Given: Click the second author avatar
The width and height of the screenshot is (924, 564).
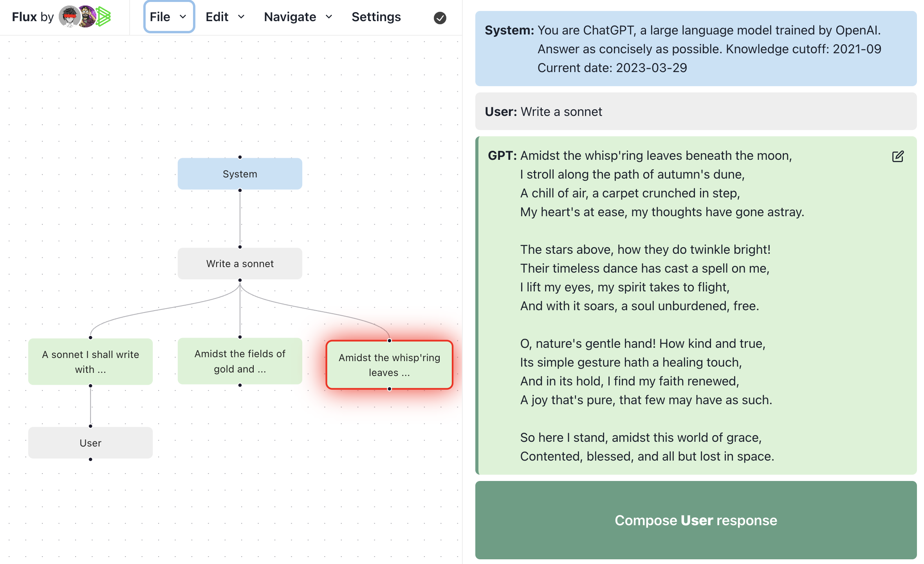Looking at the screenshot, I should point(87,17).
